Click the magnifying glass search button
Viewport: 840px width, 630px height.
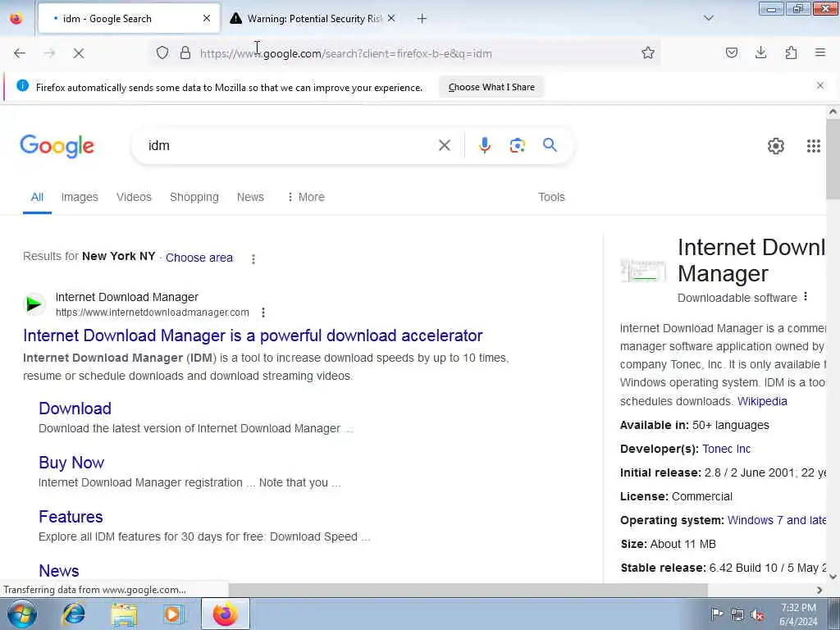pyautogui.click(x=550, y=144)
